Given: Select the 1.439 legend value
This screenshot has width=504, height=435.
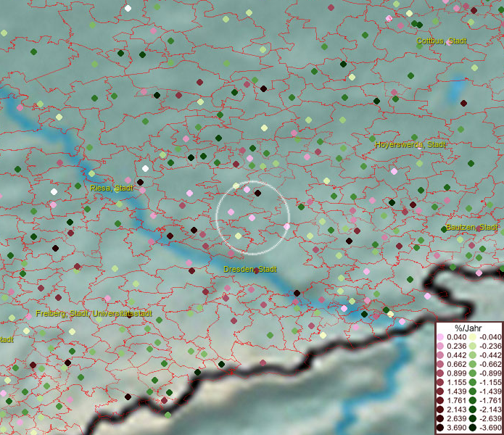Looking at the screenshot, I should click(456, 391).
